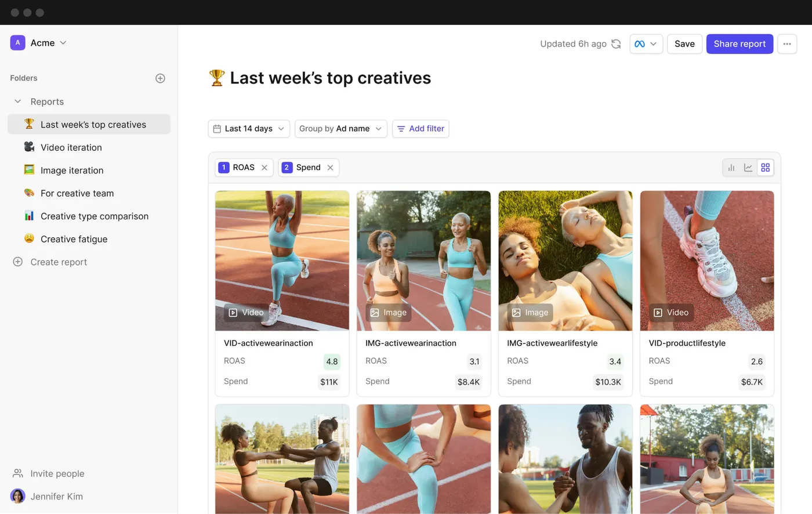Add a new folder with plus icon
The width and height of the screenshot is (812, 514).
coord(161,78)
